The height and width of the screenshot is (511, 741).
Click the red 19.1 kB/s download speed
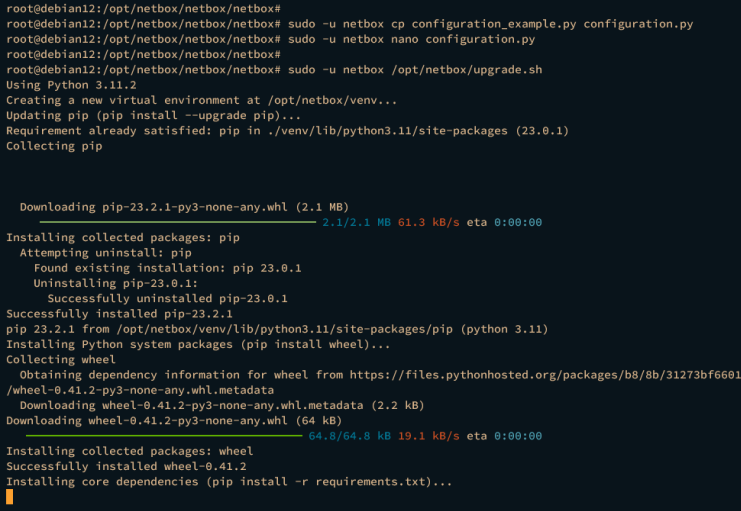coord(429,435)
